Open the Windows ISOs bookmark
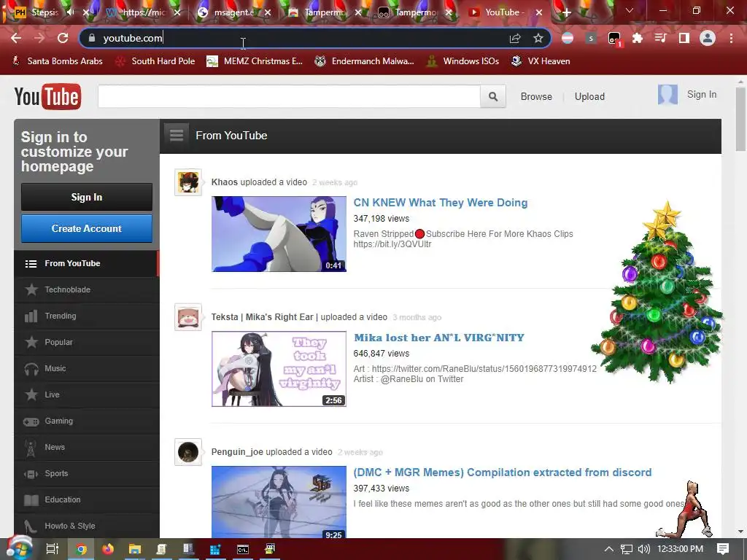Viewport: 747px width, 560px height. click(462, 61)
